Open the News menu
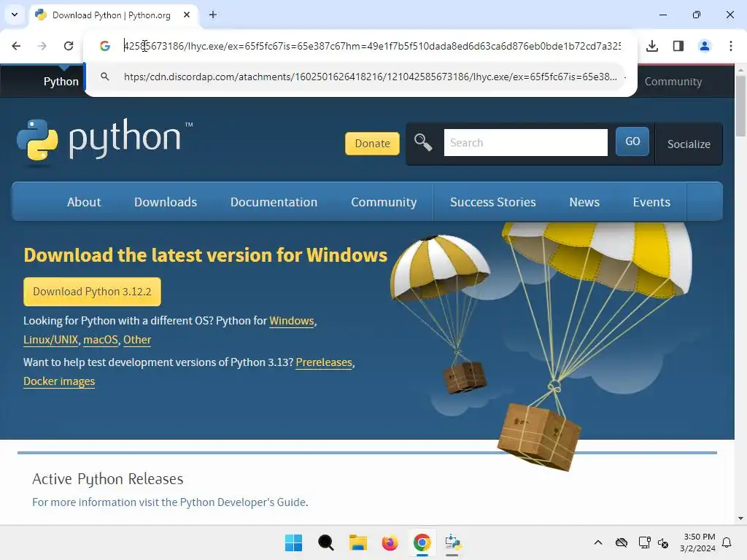 click(584, 202)
